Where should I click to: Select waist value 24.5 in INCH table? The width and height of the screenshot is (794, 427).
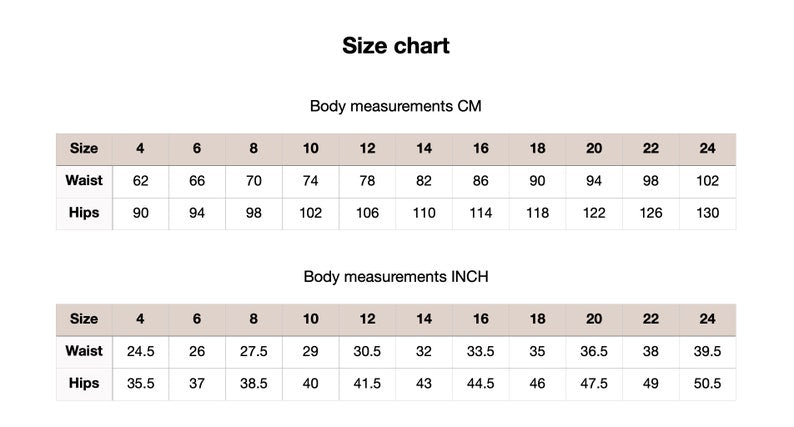point(140,351)
